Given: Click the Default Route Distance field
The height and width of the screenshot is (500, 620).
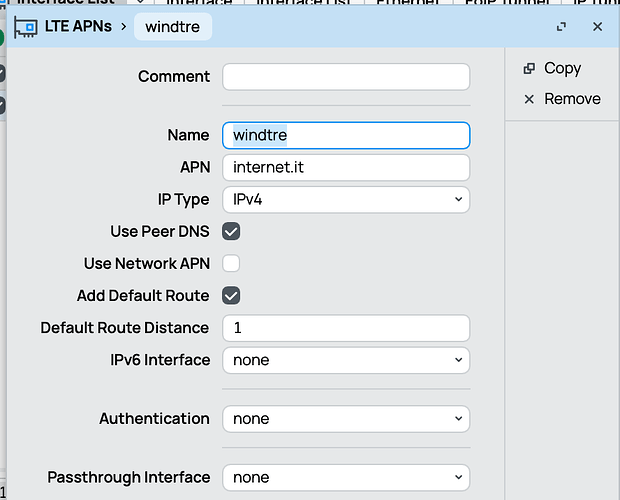Looking at the screenshot, I should pyautogui.click(x=346, y=328).
